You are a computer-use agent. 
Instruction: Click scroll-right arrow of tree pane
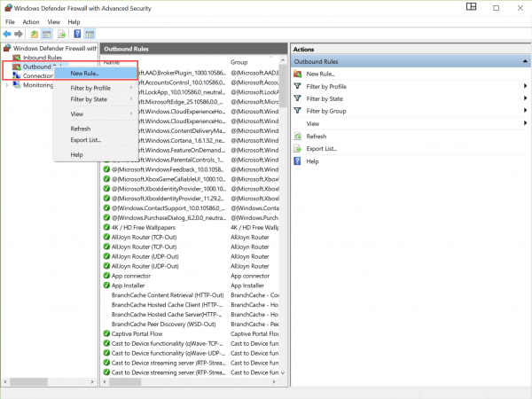pyautogui.click(x=92, y=381)
